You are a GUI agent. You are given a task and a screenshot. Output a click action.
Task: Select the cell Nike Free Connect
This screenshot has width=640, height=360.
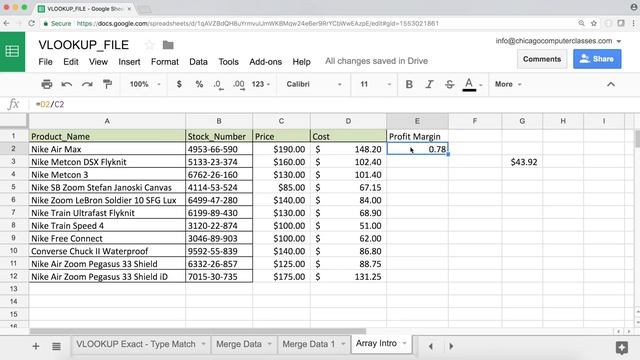[107, 238]
